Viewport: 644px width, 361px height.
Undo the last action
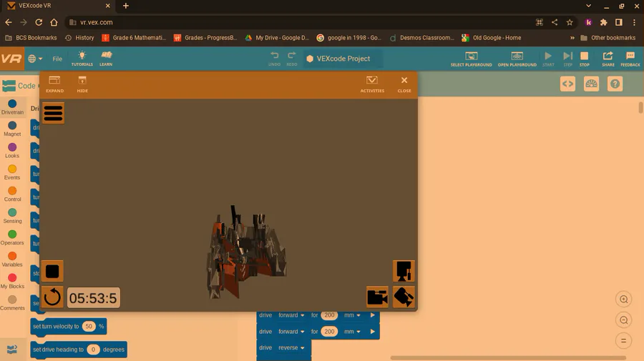(x=274, y=58)
